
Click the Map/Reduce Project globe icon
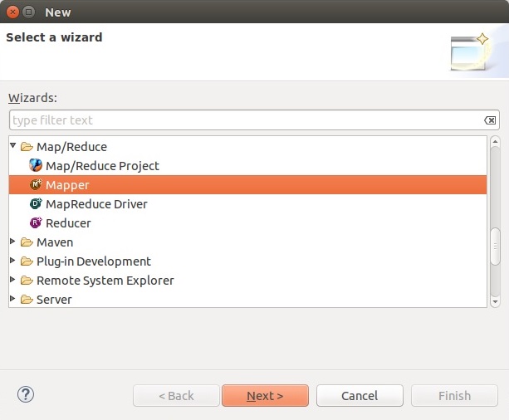tap(36, 165)
